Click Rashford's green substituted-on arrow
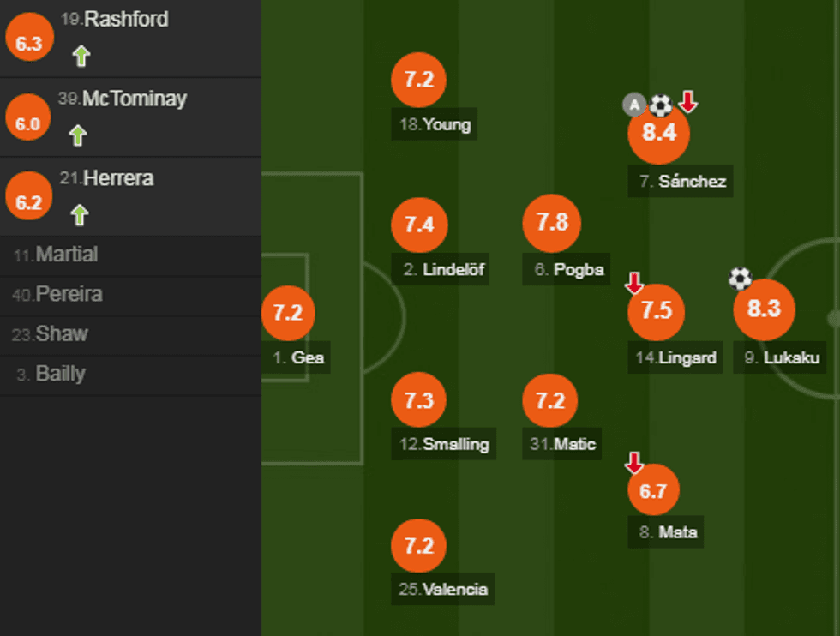Image resolution: width=840 pixels, height=636 pixels. [x=81, y=57]
